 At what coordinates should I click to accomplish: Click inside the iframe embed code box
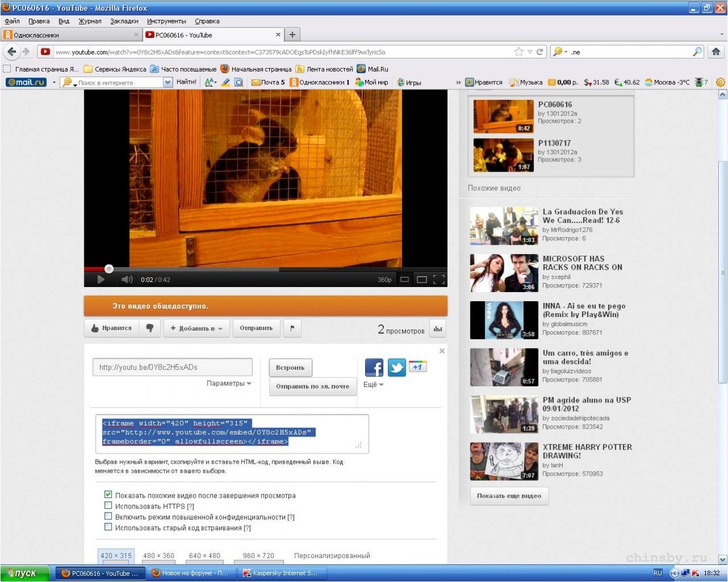232,434
